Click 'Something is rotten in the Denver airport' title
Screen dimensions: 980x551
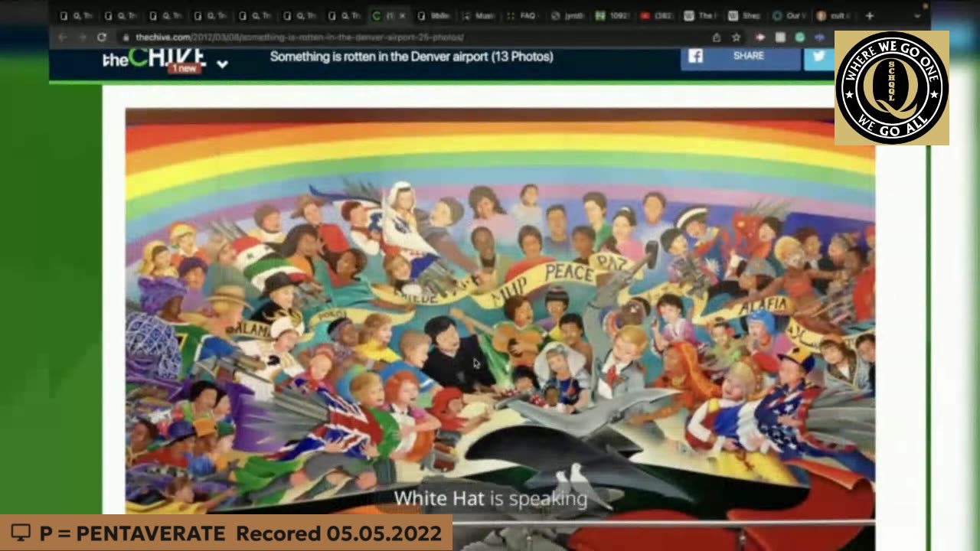[411, 56]
